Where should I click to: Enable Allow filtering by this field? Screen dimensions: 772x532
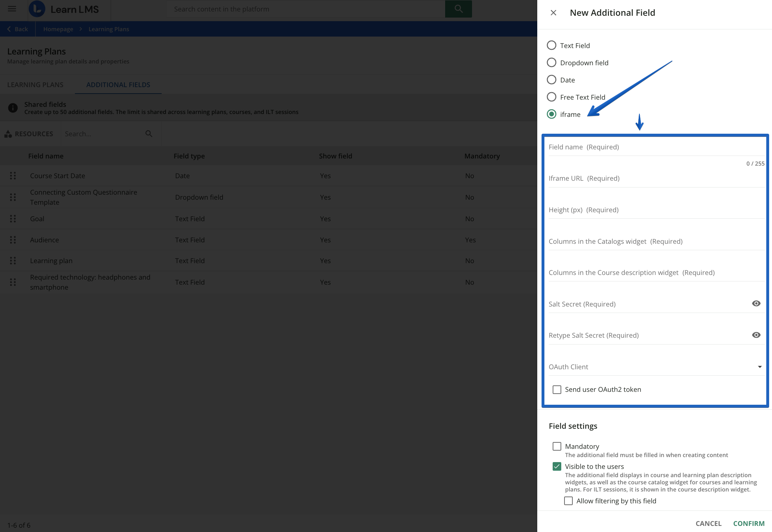coord(568,501)
